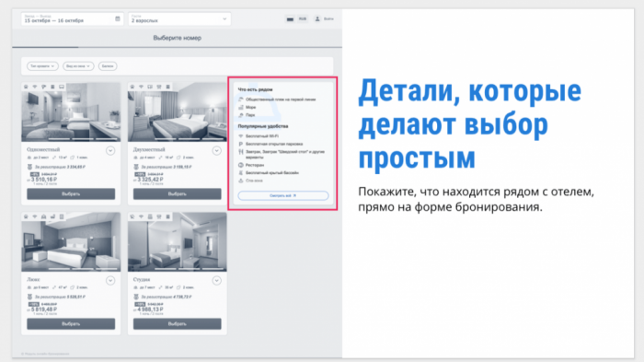Screen dimensions: 644x362
Task: Click the beach icon beside Общественный пляж
Action: tap(241, 99)
